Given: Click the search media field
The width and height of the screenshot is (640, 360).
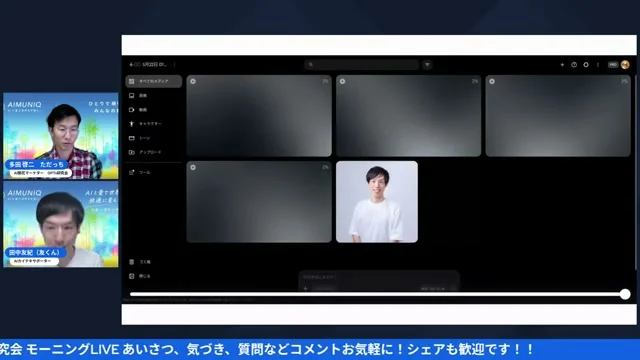Looking at the screenshot, I should point(361,64).
